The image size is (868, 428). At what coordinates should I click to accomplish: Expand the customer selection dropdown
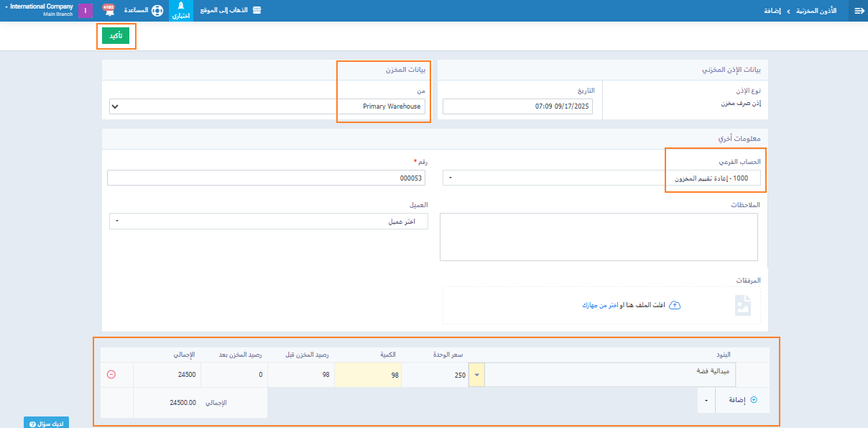268,222
